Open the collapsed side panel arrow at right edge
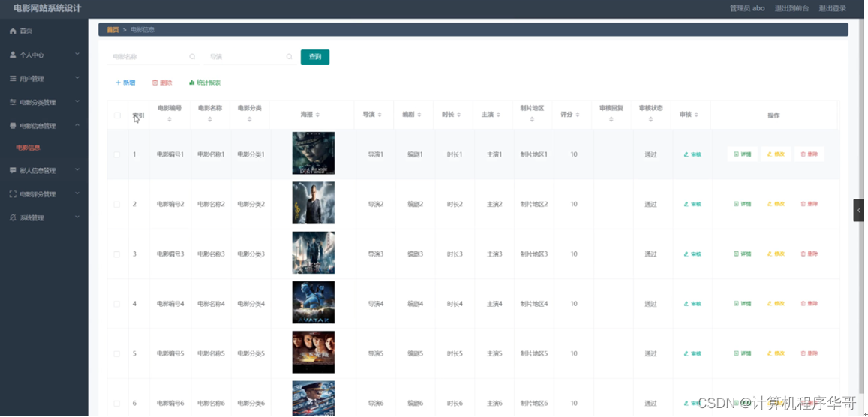This screenshot has width=868, height=417. (x=858, y=210)
